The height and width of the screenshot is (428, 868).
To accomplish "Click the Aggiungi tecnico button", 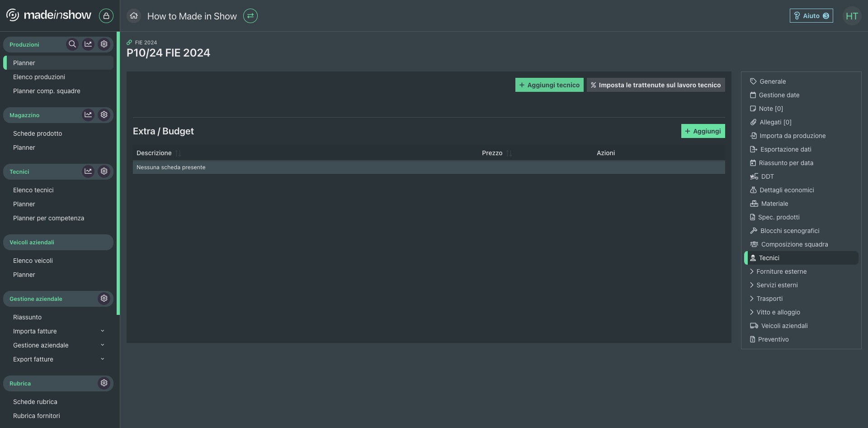I will [x=549, y=85].
